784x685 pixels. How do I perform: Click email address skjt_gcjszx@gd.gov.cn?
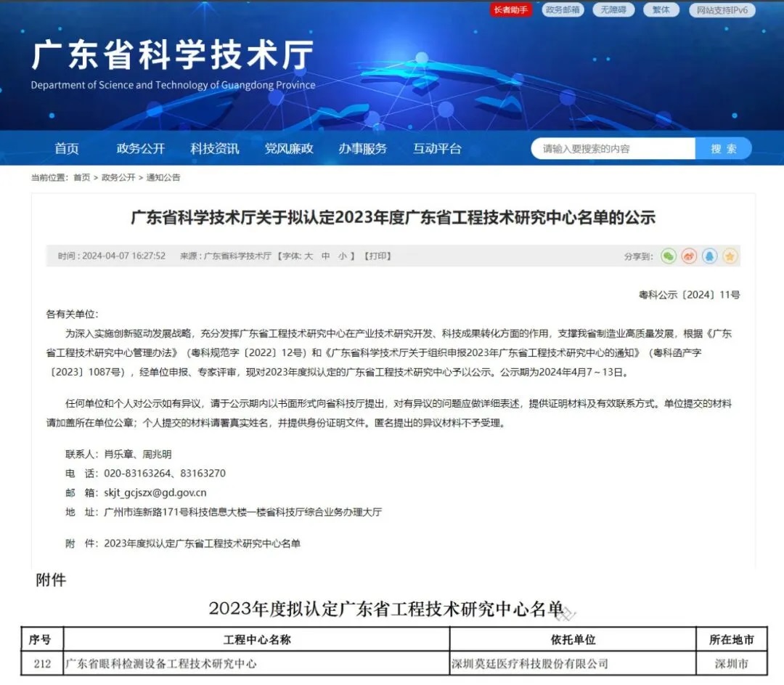(x=155, y=493)
